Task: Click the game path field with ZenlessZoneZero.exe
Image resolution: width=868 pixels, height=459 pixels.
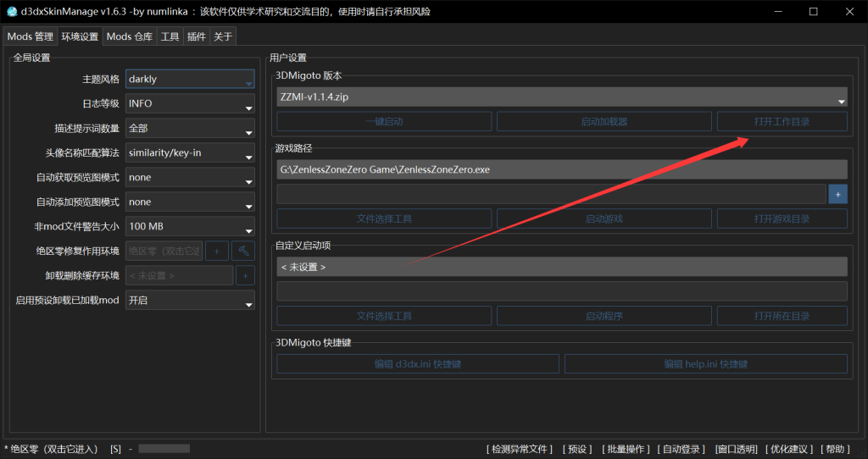Action: click(561, 169)
